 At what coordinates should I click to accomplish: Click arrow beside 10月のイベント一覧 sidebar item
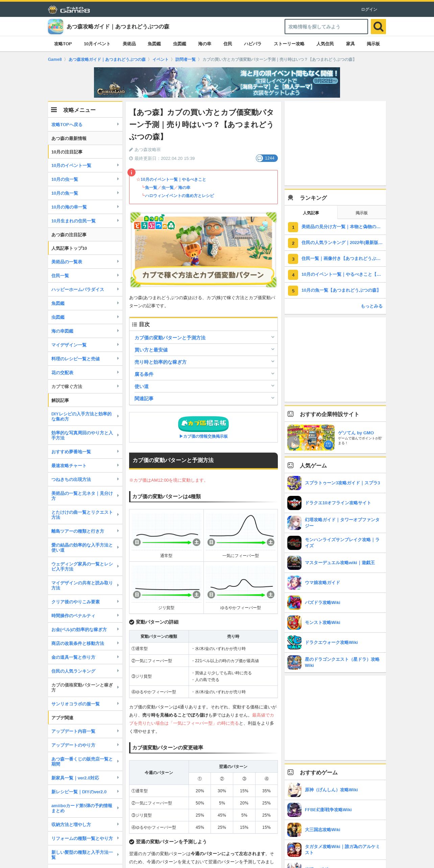tap(118, 165)
